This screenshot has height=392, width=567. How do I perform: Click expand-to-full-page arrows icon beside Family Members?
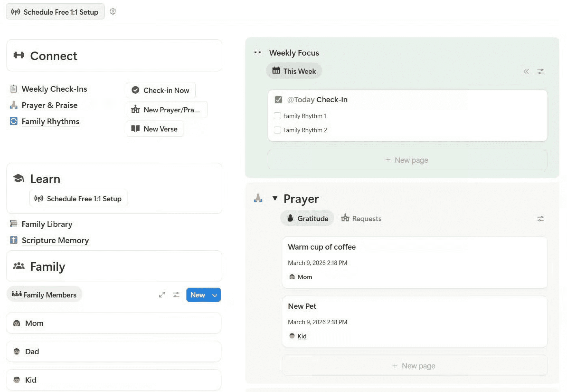162,295
